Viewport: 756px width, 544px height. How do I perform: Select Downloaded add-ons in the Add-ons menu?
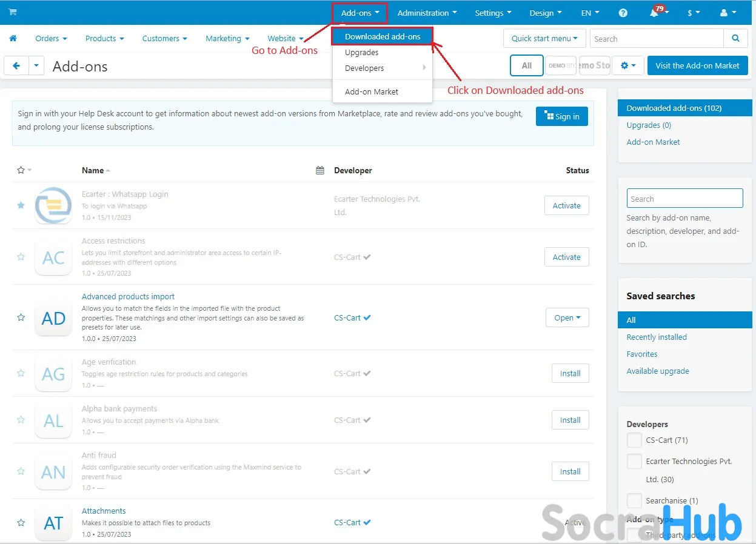pyautogui.click(x=382, y=36)
